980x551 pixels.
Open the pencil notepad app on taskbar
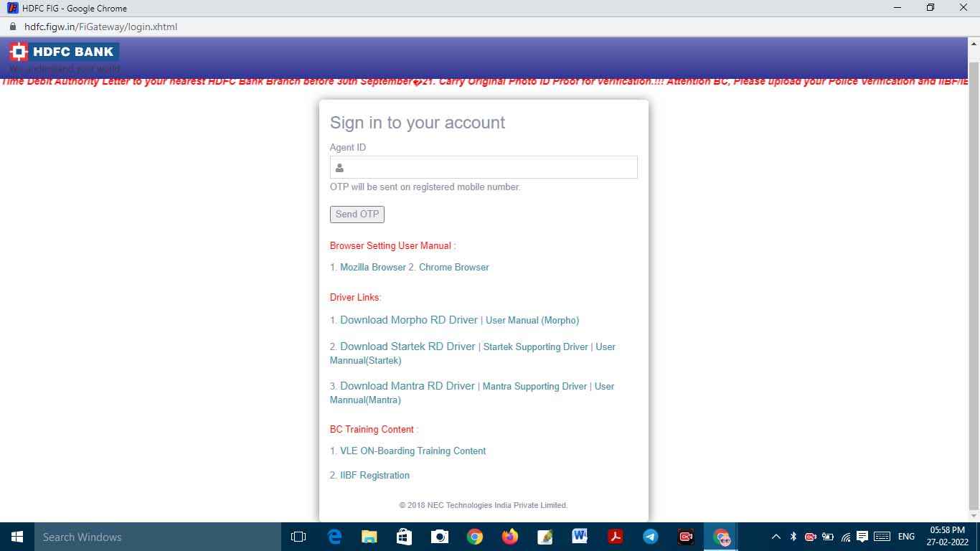click(x=545, y=537)
